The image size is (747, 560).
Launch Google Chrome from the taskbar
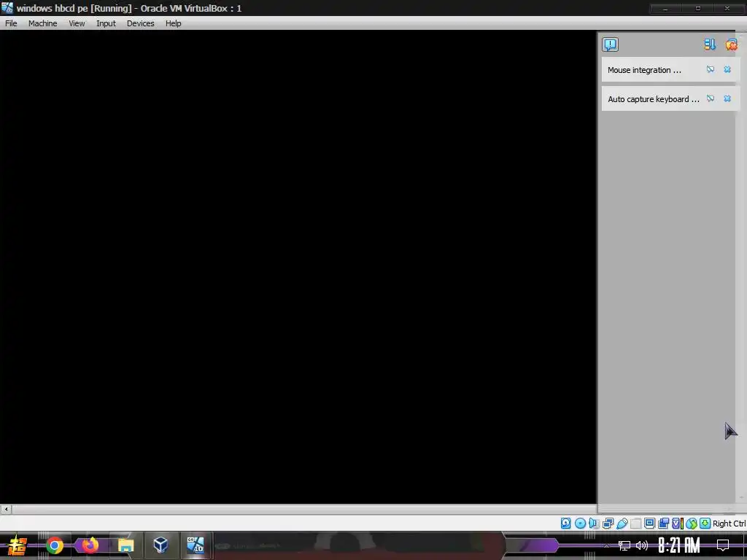point(55,545)
